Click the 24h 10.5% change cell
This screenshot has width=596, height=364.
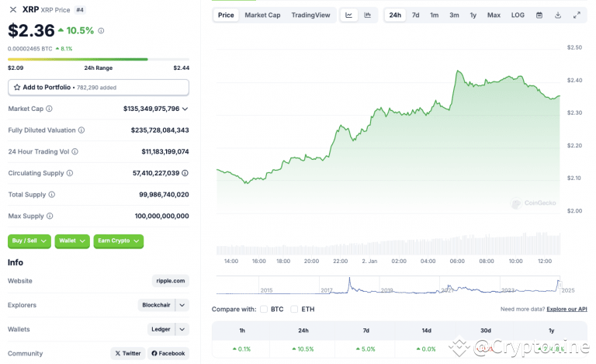303,349
